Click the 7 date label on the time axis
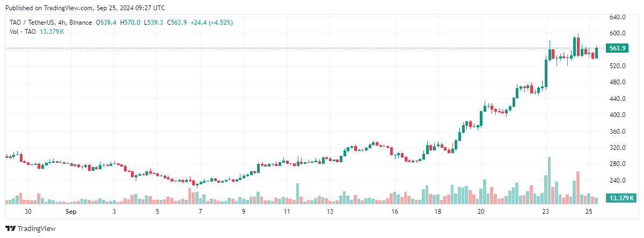 point(200,212)
